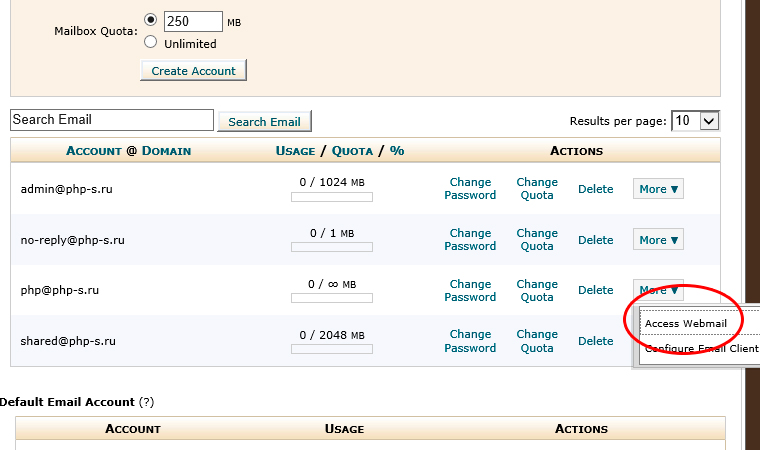Expand More menu for no-reply@php-s.ru
Viewport: 760px width, 450px height.
(x=658, y=240)
